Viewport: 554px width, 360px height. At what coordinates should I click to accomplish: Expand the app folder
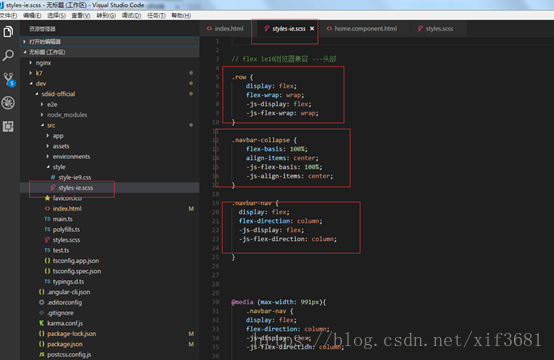click(x=110, y=136)
